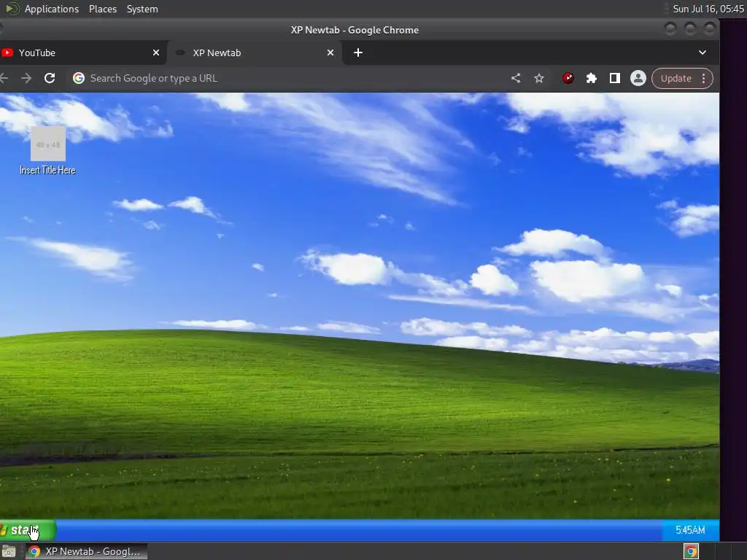Open the red extension icon
The width and height of the screenshot is (747, 560).
(x=568, y=78)
